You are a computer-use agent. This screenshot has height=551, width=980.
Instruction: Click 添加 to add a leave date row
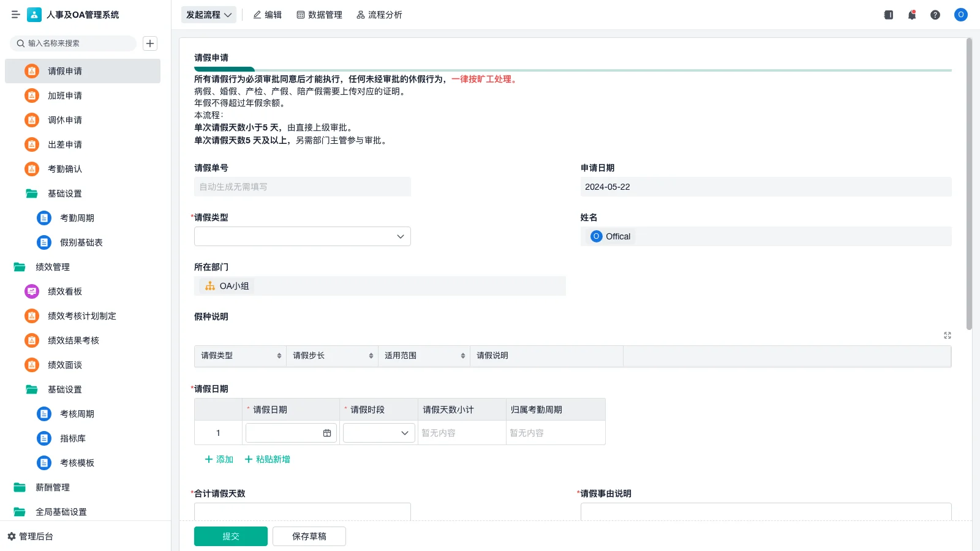coord(218,459)
